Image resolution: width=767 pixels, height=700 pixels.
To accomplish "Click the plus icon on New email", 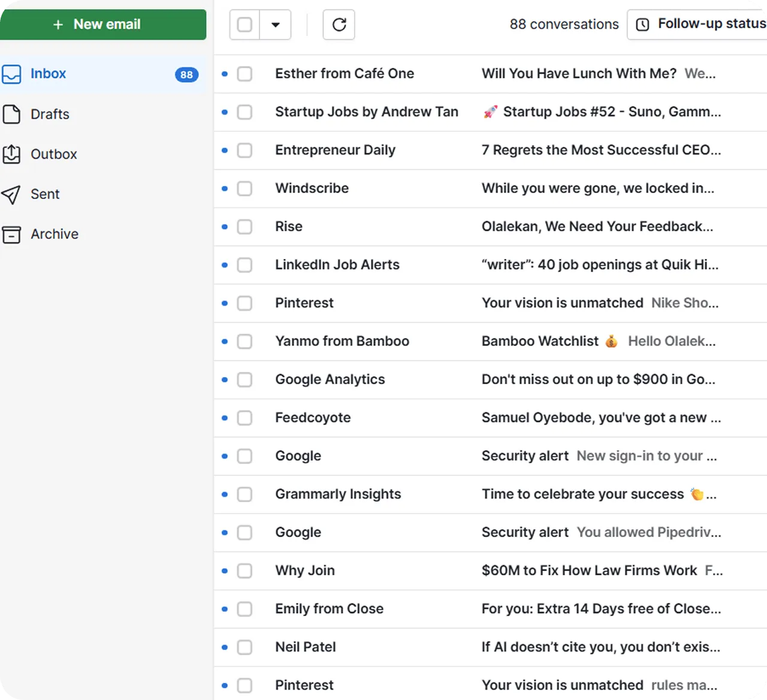I will tap(58, 25).
